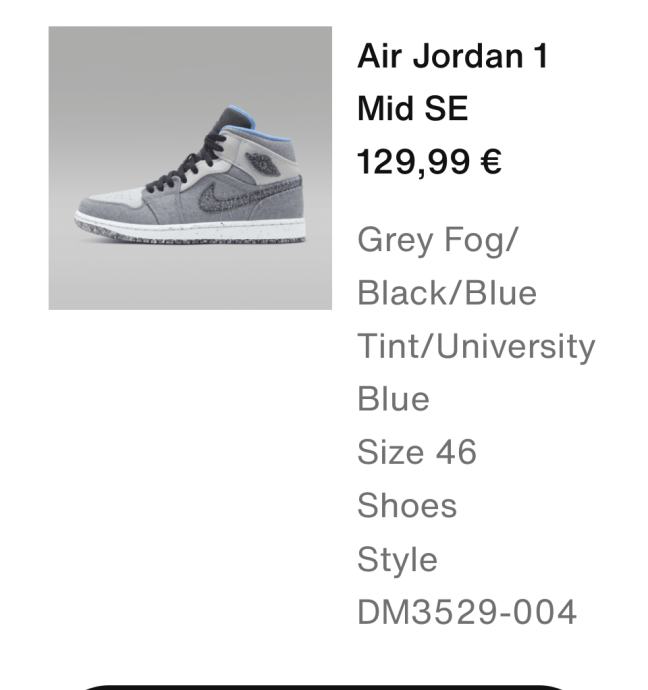Click the Mid SE product name text
This screenshot has width=648, height=690.
413,109
